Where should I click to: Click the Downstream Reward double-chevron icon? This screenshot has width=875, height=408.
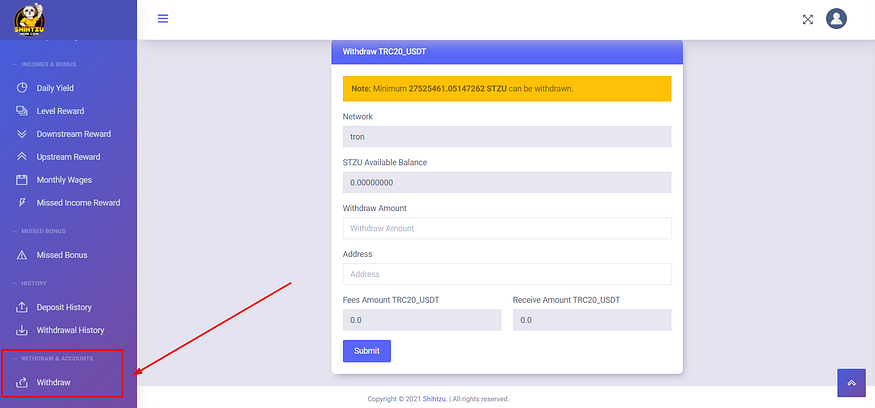point(22,134)
